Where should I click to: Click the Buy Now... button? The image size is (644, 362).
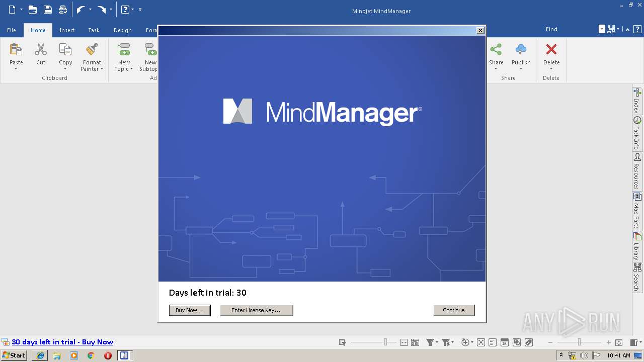point(189,310)
